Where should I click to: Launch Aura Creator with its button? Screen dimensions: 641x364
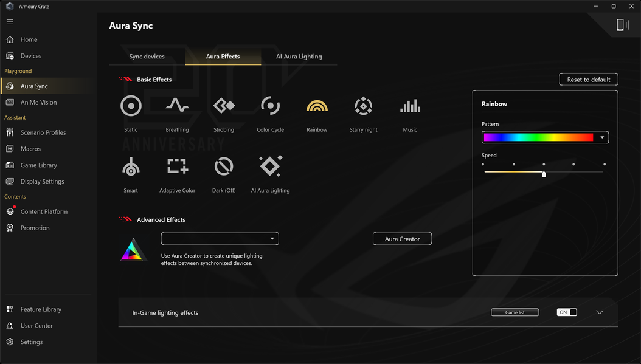point(402,239)
